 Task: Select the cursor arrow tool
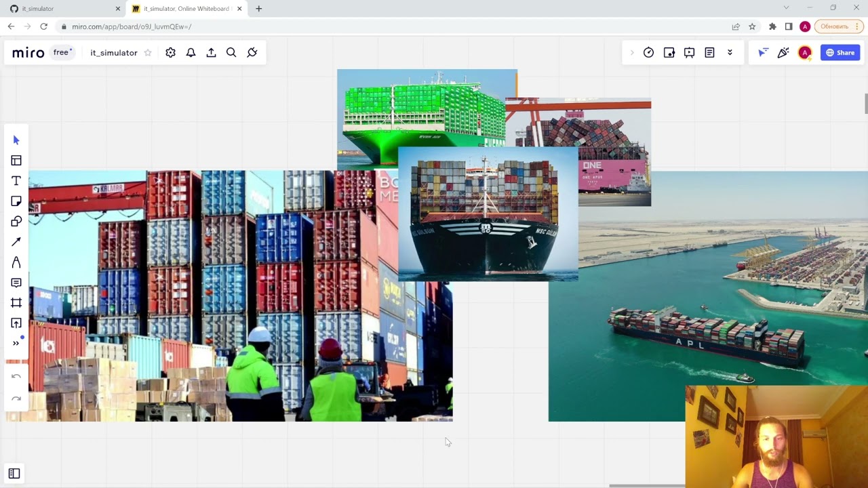[x=16, y=140]
